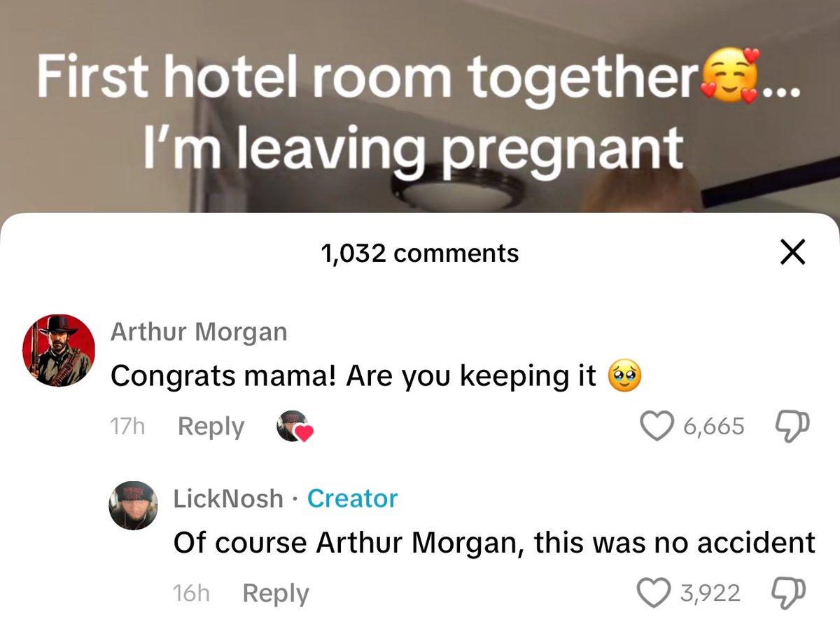Tap the 6,665 likes count
The image size is (840, 622).
coord(714,426)
